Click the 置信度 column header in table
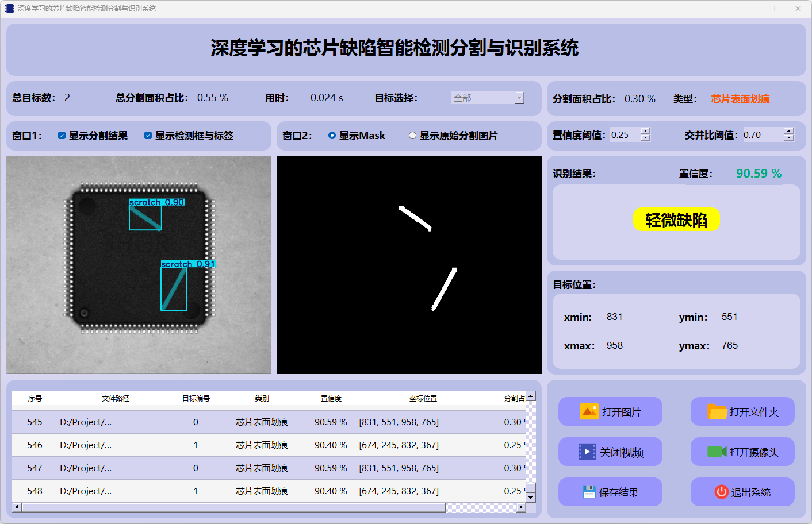The width and height of the screenshot is (812, 524). click(331, 398)
